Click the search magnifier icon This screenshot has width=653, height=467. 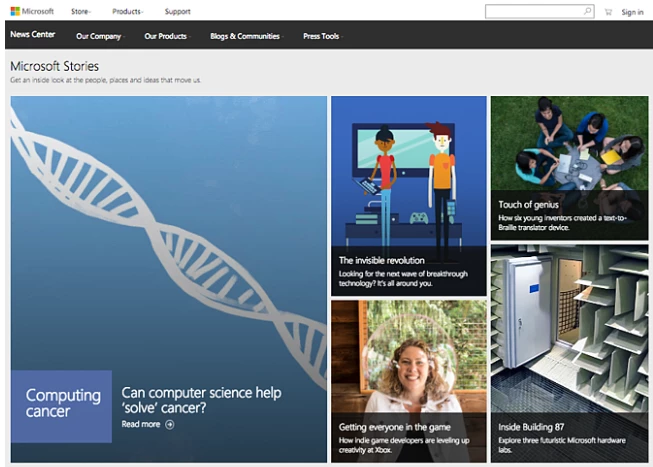click(587, 11)
